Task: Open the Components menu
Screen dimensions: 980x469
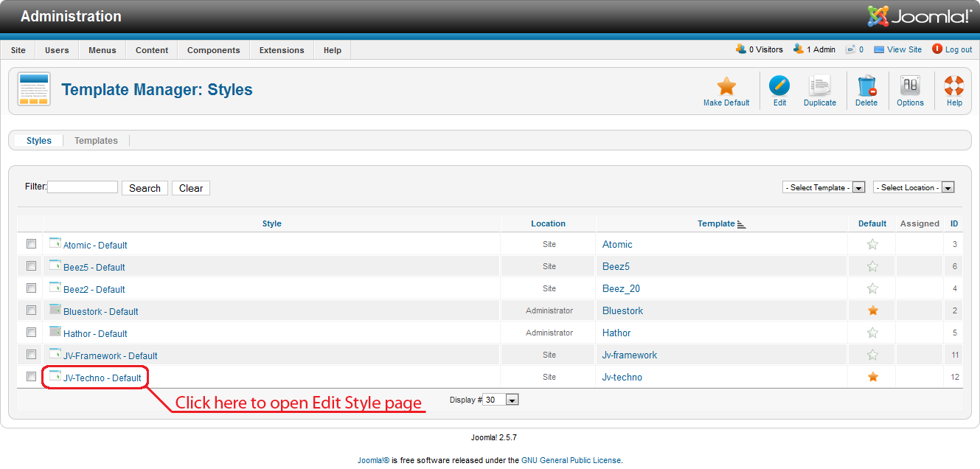Action: tap(214, 50)
